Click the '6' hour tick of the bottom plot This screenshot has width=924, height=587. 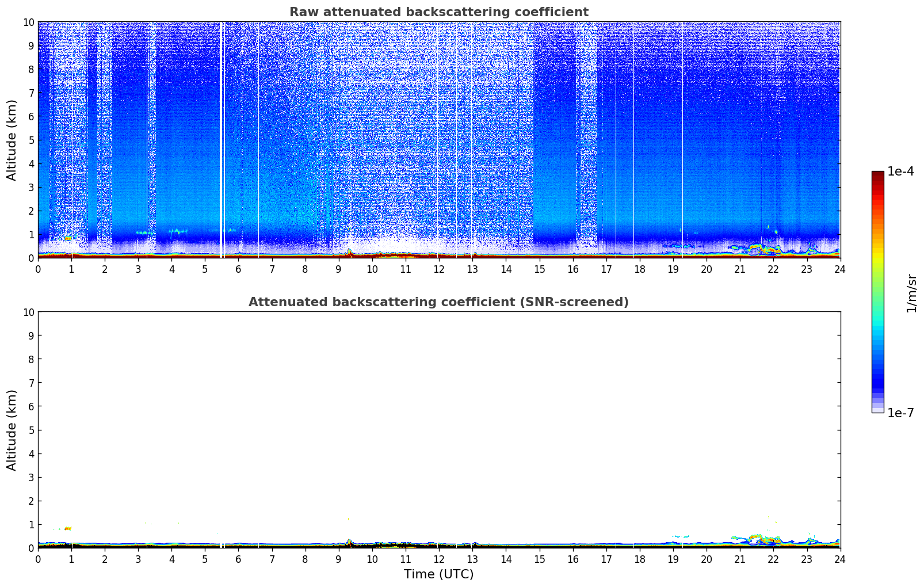point(238,559)
